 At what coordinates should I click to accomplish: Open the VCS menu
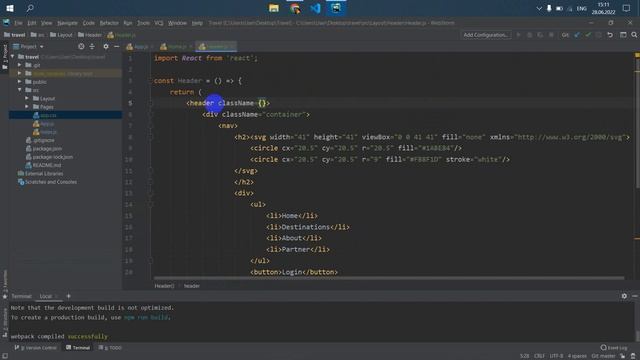159,23
